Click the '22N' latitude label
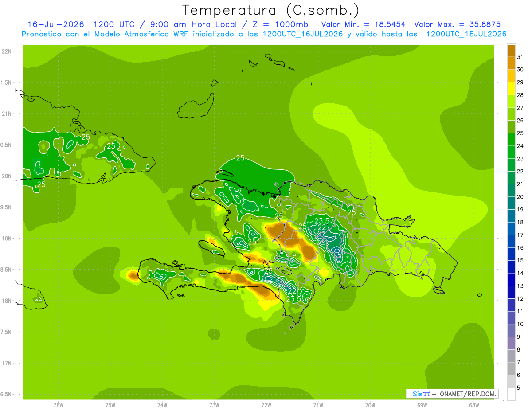 (x=7, y=51)
